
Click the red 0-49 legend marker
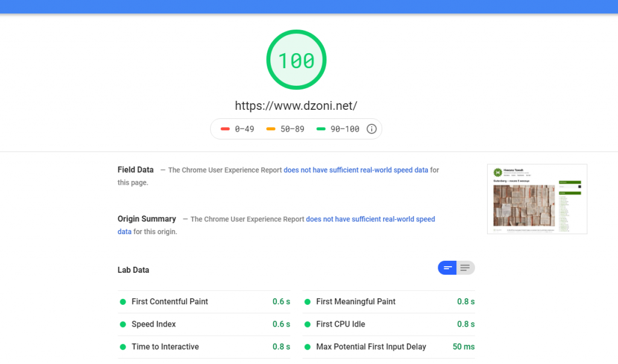(225, 129)
